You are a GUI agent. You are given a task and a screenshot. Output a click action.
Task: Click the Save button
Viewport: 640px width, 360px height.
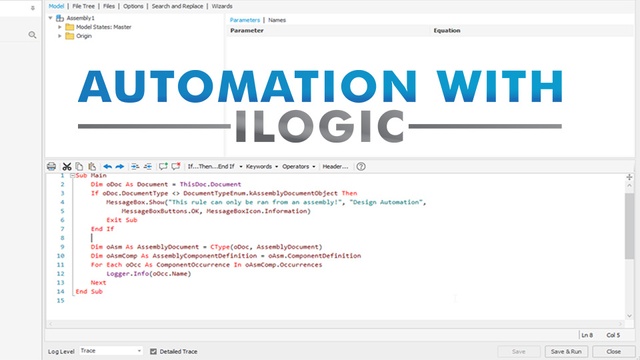point(519,351)
